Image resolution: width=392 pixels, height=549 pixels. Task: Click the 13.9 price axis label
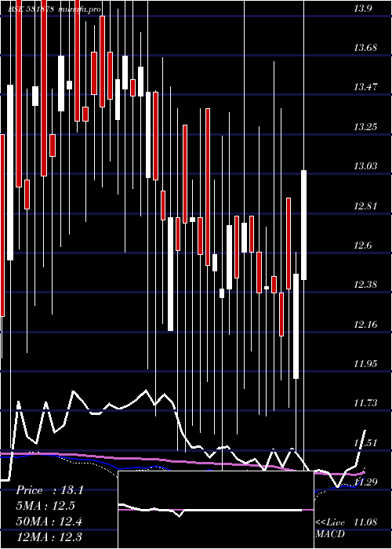[362, 9]
